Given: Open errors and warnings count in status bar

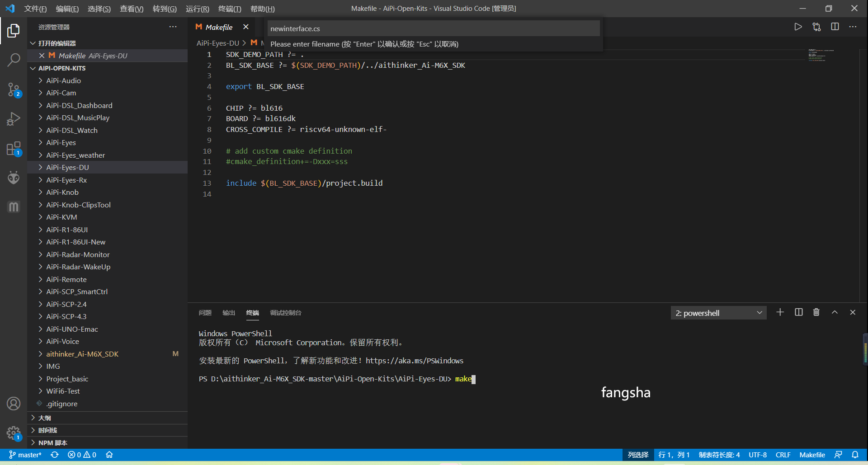Looking at the screenshot, I should [x=82, y=455].
